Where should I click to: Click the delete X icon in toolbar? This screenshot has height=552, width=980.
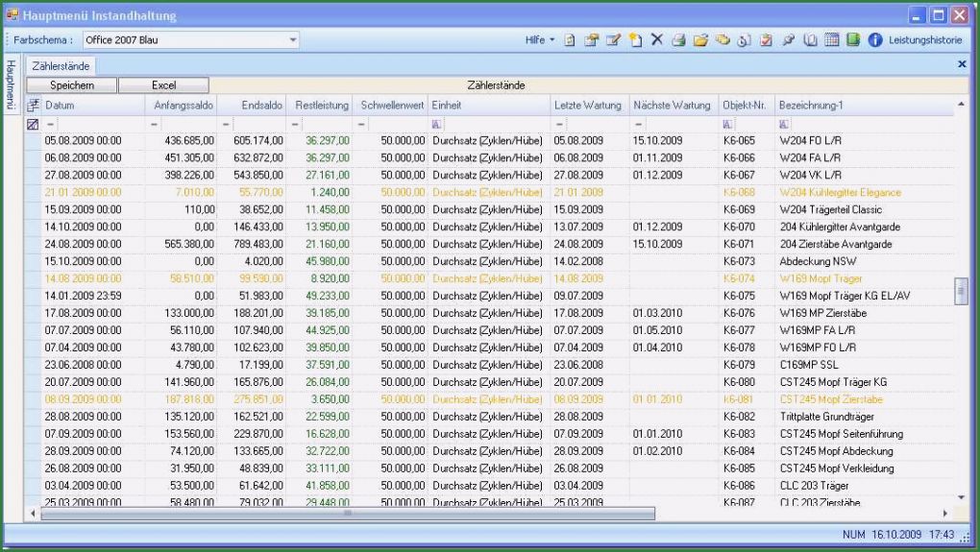pyautogui.click(x=657, y=40)
